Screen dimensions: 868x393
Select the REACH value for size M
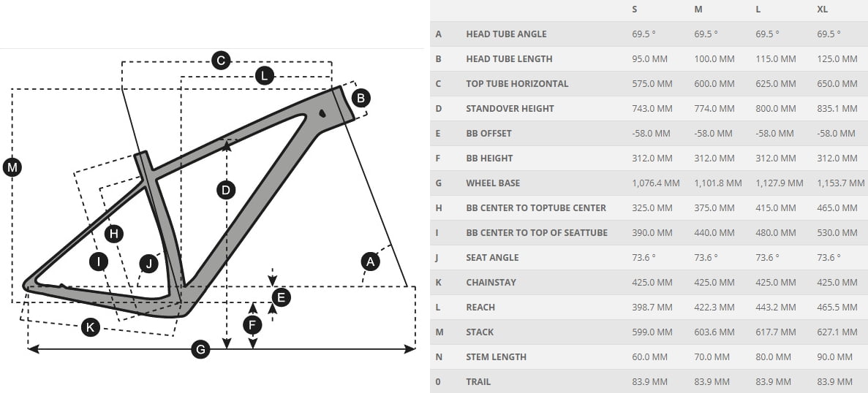tap(714, 308)
